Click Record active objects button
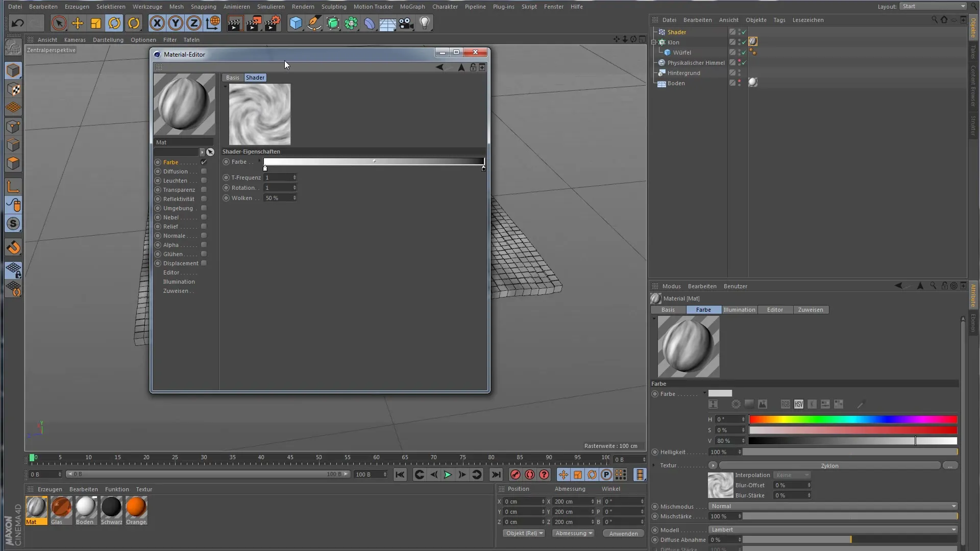This screenshot has width=980, height=551. coord(516,474)
